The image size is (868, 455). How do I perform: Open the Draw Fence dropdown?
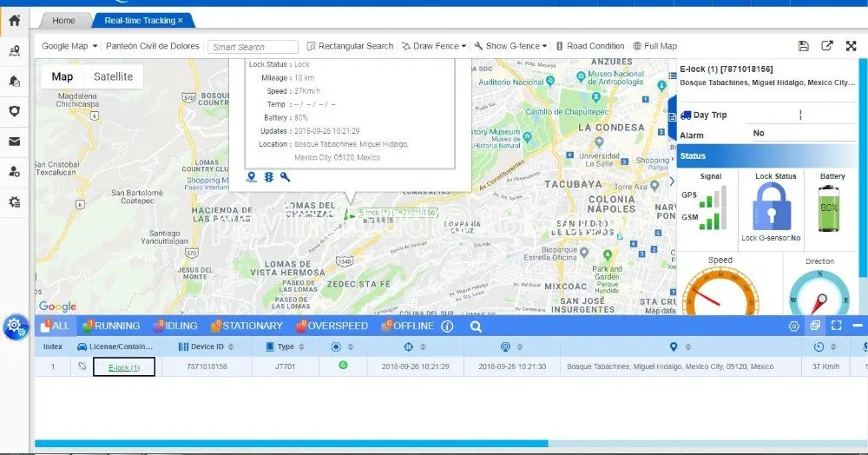coord(434,46)
